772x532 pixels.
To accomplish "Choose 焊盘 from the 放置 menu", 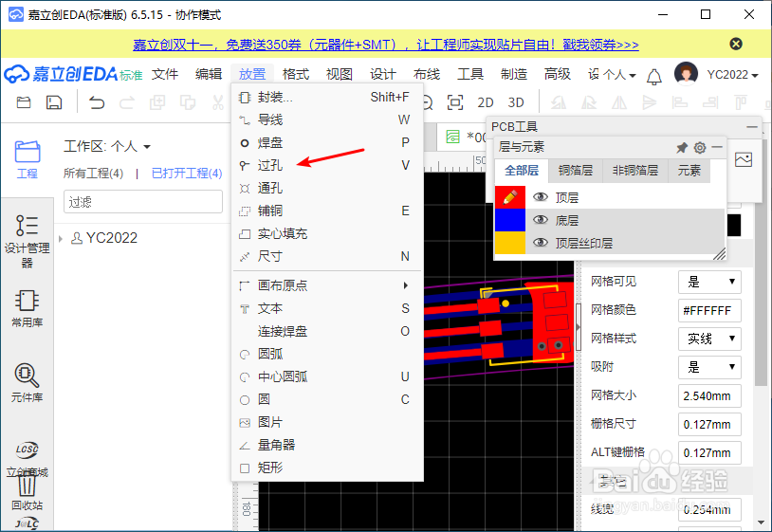I will (x=327, y=142).
